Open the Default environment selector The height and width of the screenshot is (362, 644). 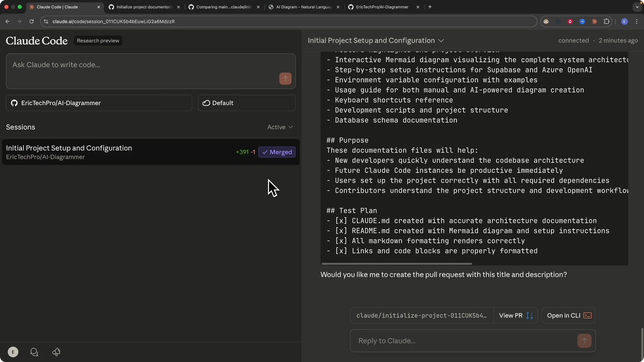point(247,103)
